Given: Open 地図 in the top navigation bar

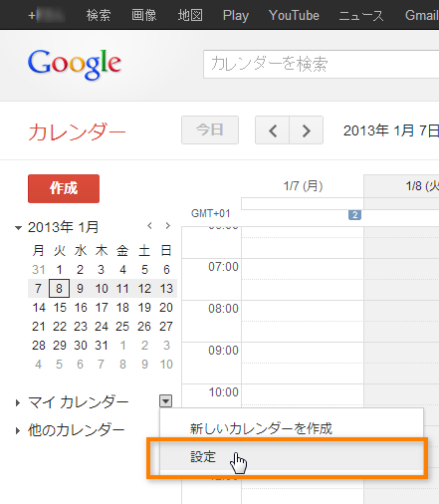Looking at the screenshot, I should pos(190,15).
